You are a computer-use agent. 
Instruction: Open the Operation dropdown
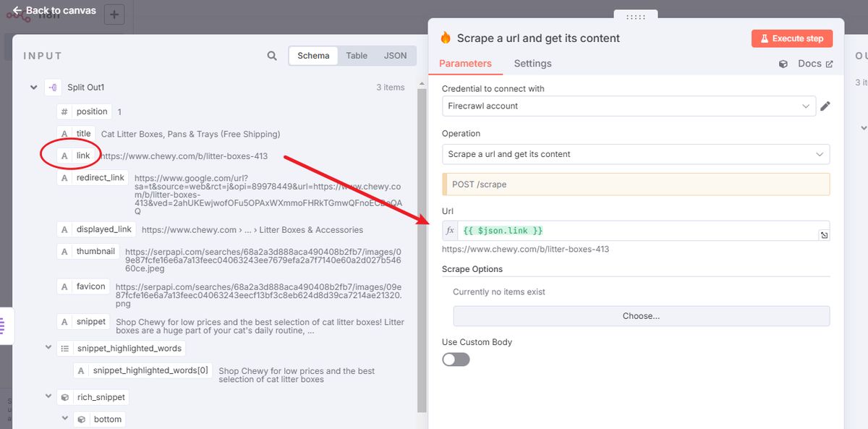pyautogui.click(x=635, y=154)
